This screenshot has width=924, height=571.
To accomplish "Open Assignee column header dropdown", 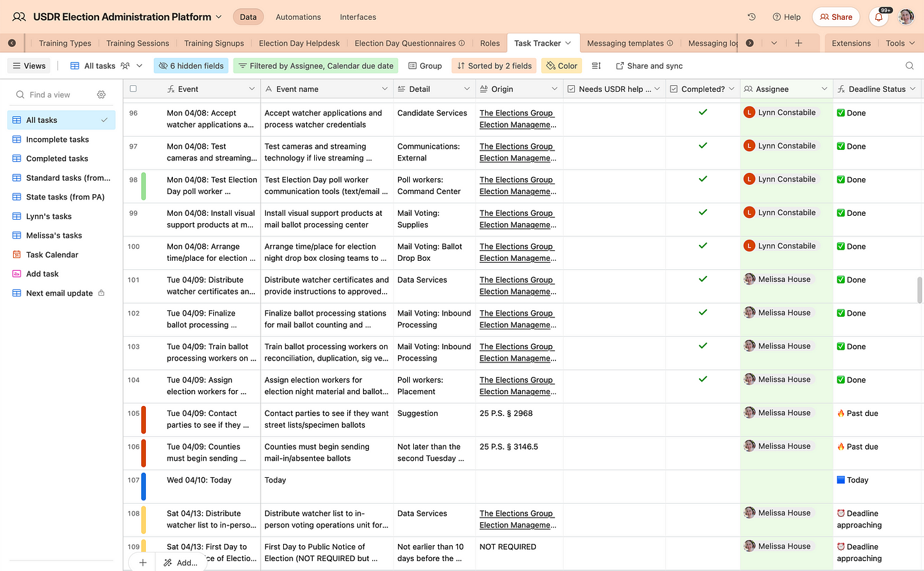I will tap(824, 89).
